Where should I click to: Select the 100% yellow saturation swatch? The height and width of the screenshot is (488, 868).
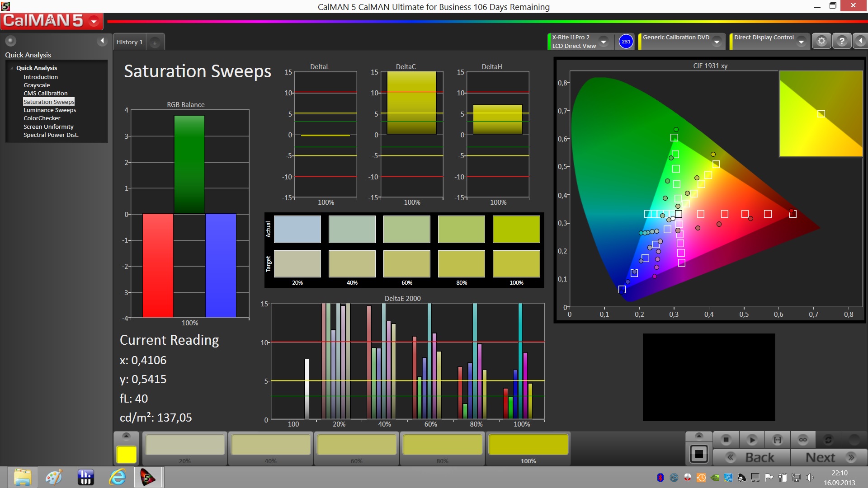528,445
